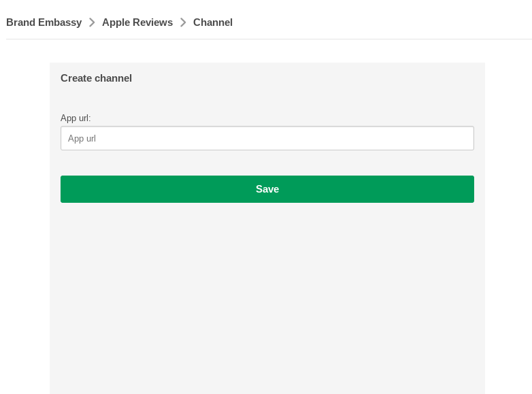Click the green Save button
The height and width of the screenshot is (394, 532).
pos(267,189)
